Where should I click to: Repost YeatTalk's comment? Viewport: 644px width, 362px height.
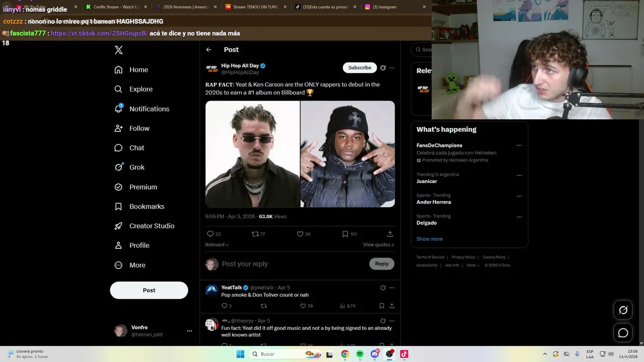pos(264,306)
